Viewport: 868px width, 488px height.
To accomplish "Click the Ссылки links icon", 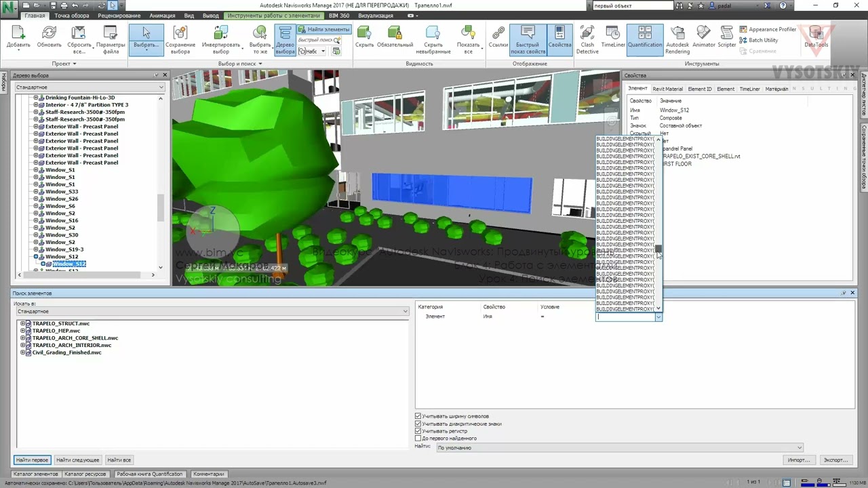I will (498, 38).
